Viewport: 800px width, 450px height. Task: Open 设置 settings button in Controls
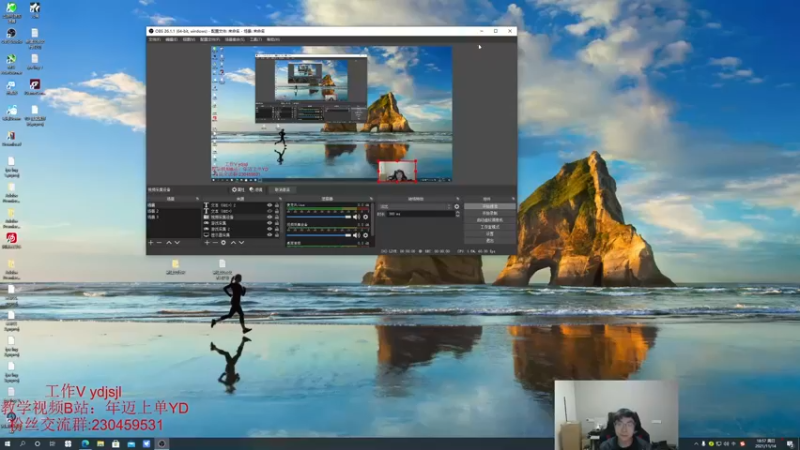click(490, 234)
